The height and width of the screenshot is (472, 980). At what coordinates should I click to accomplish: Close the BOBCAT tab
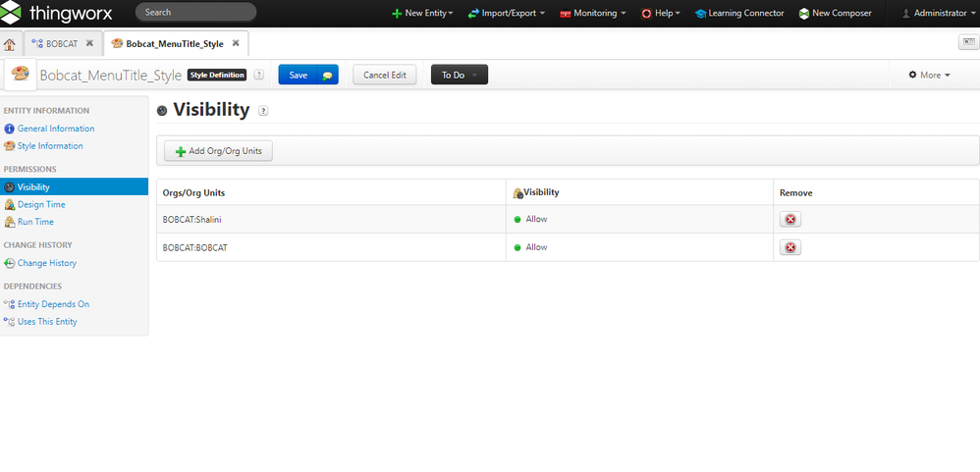89,44
